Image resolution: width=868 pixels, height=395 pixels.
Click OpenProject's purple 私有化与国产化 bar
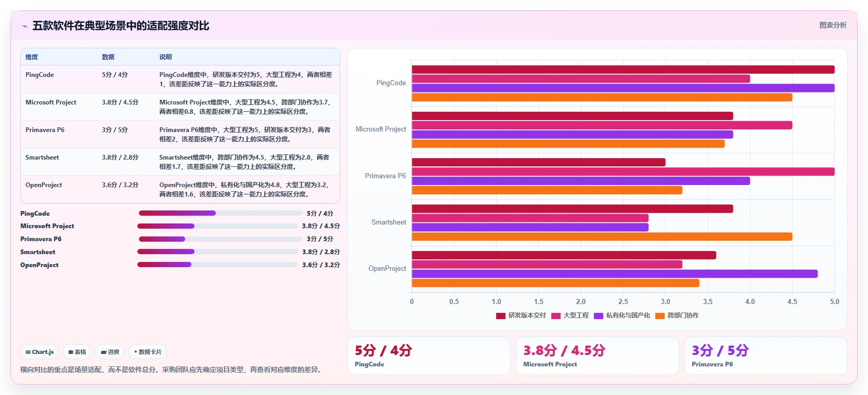(x=615, y=274)
